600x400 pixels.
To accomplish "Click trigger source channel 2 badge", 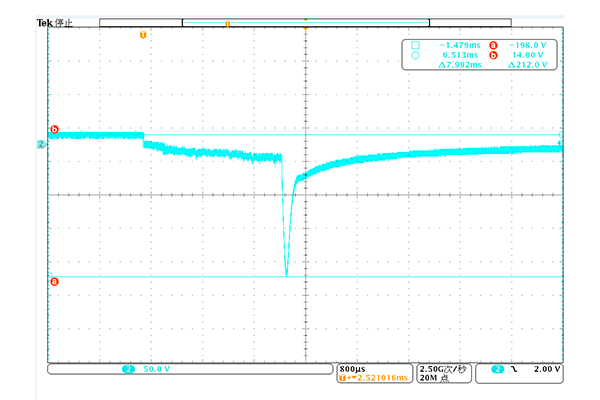I will pos(496,369).
